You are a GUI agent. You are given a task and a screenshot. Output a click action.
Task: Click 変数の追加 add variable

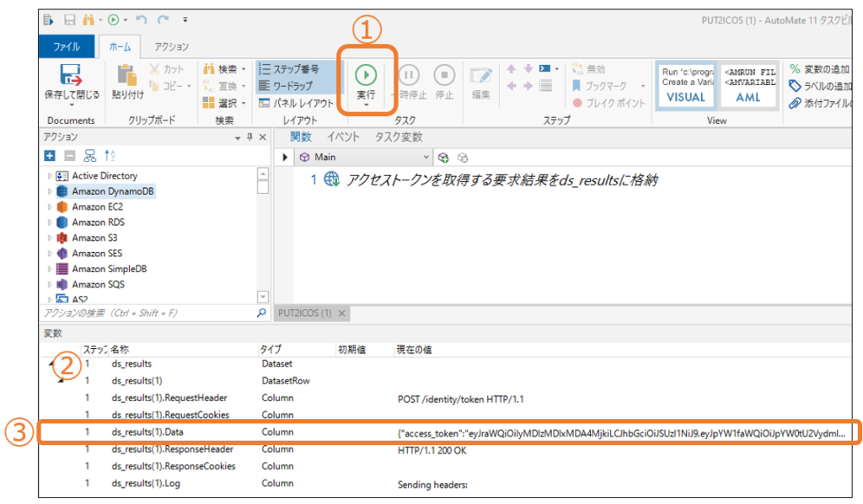click(820, 69)
